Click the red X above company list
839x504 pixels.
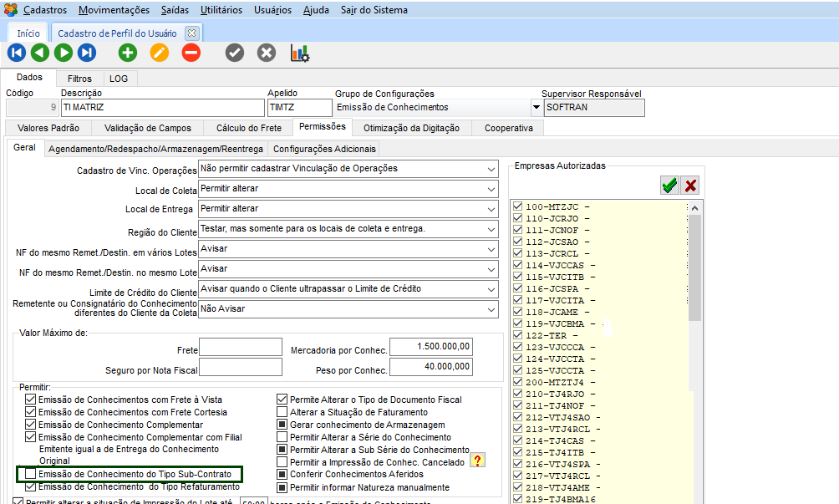(x=689, y=186)
